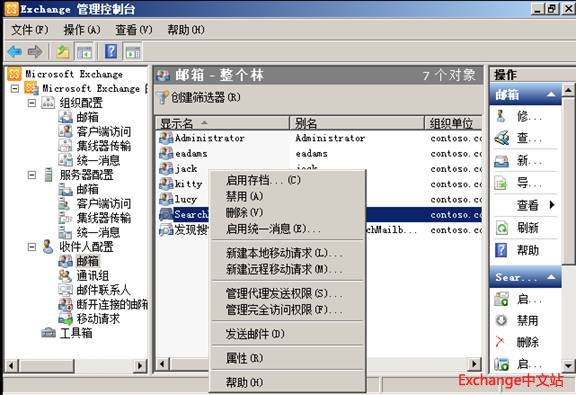The image size is (576, 395).
Task: Click the red 删除 X icon in actions pane
Action: tap(500, 342)
